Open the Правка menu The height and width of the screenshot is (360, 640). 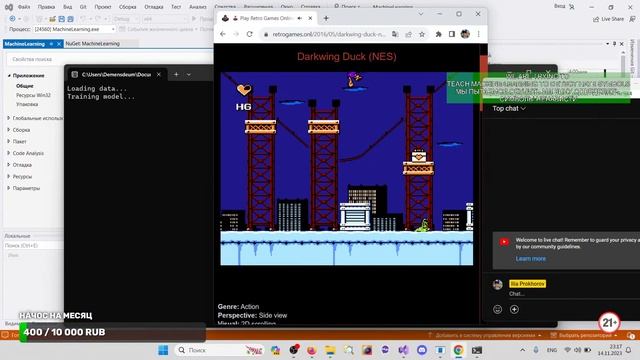pyautogui.click(x=46, y=7)
